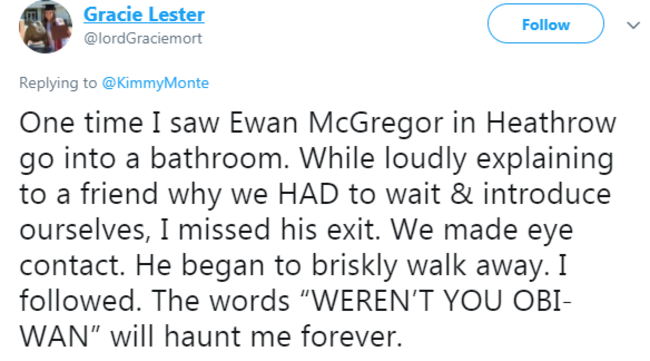650x361 pixels.
Task: Click the word "briskly" in the tweet
Action: tap(355, 266)
